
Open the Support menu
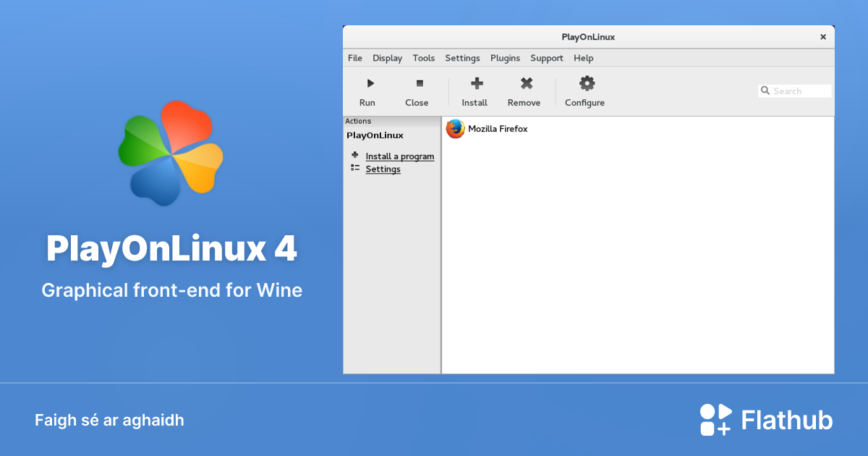pyautogui.click(x=546, y=58)
